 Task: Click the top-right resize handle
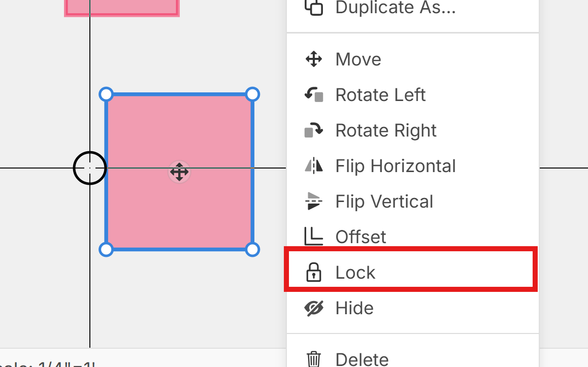[x=252, y=94]
